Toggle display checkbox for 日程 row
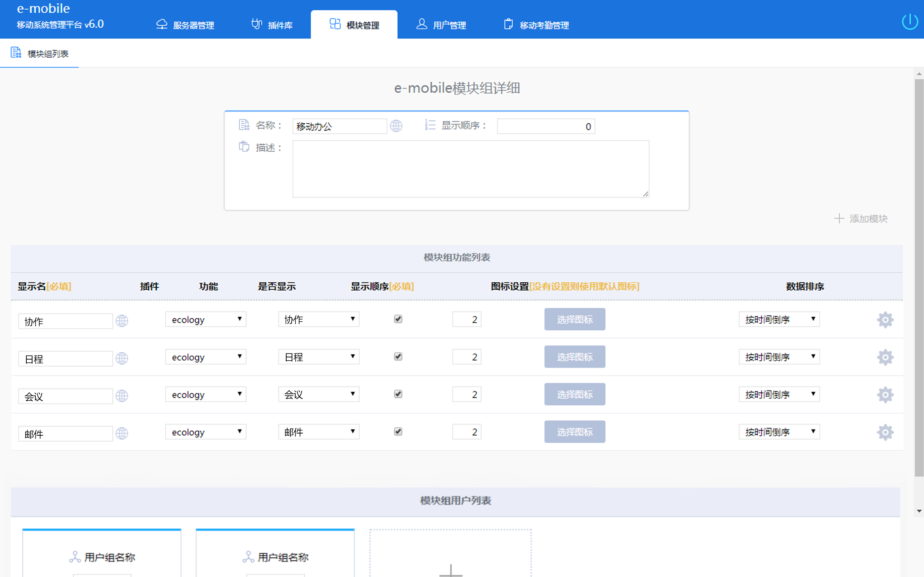This screenshot has height=577, width=924. tap(398, 356)
